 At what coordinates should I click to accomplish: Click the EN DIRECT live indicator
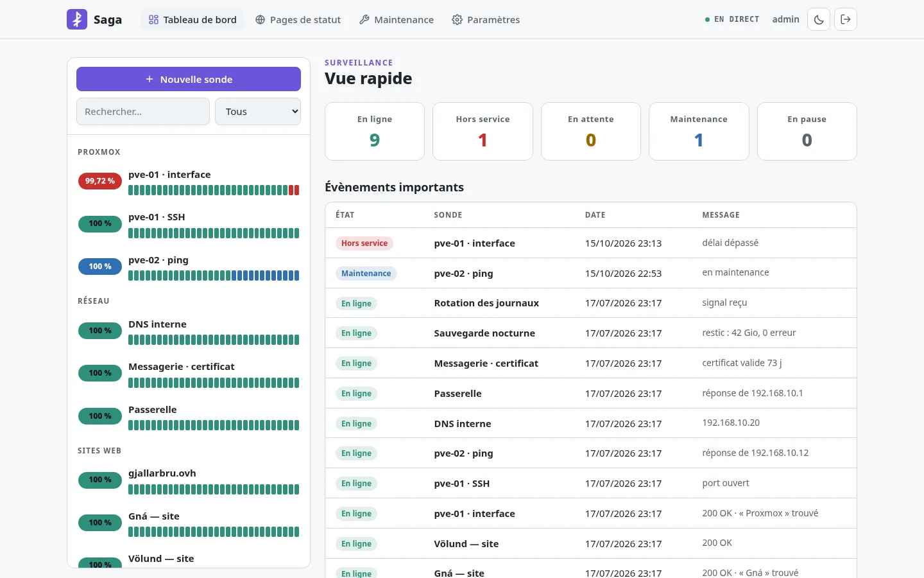pos(732,19)
